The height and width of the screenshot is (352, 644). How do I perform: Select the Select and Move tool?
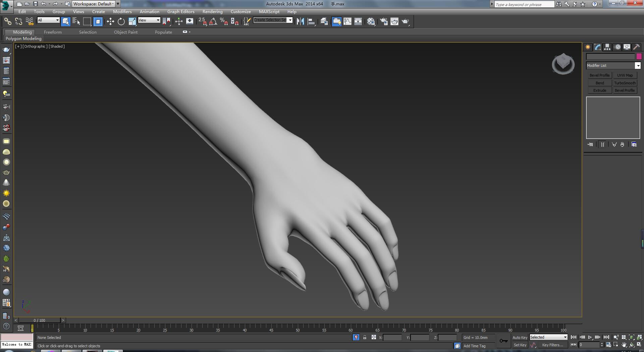coord(110,21)
